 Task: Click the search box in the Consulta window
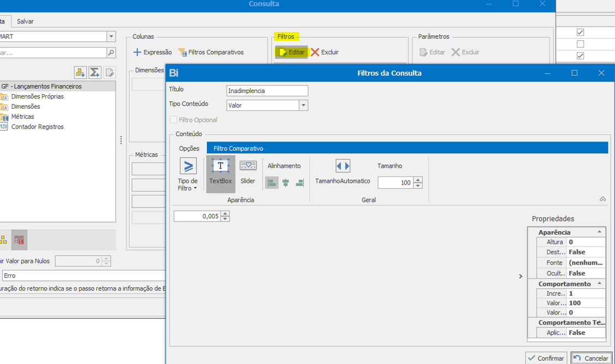[53, 52]
